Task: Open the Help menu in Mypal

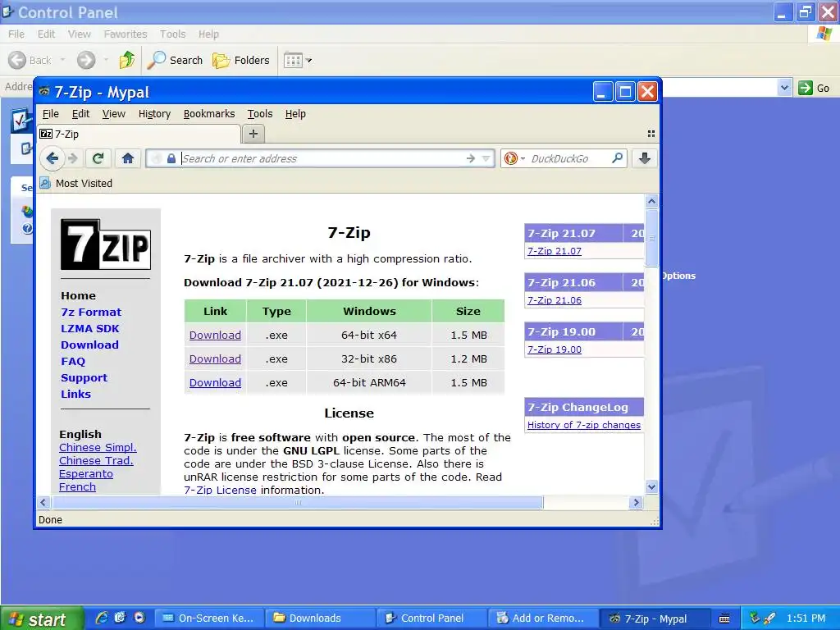Action: click(x=295, y=113)
